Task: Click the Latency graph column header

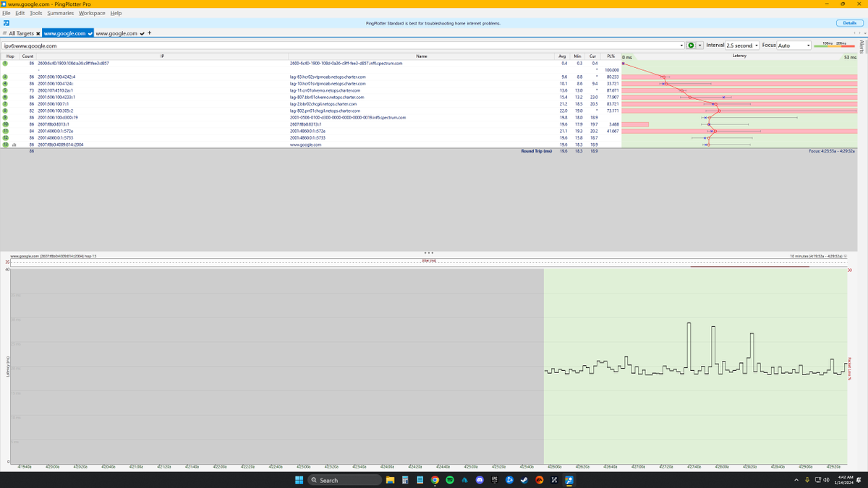Action: coord(739,56)
